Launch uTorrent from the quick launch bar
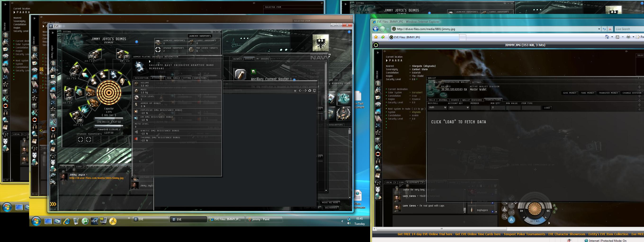 (85, 221)
